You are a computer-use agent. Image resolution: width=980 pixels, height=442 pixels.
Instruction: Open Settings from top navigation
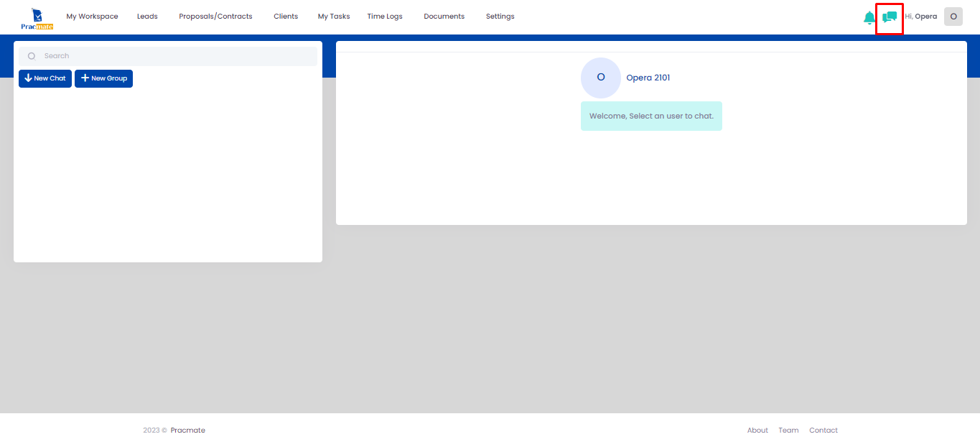point(500,17)
